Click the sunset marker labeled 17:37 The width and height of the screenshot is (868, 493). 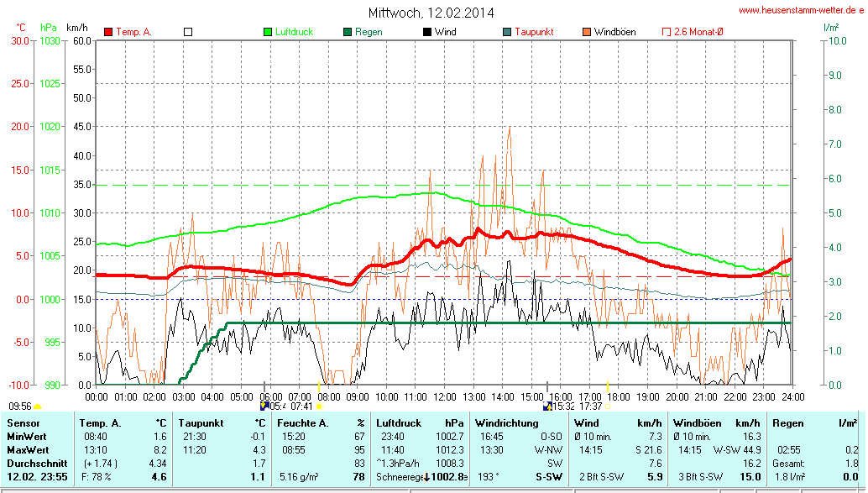click(608, 406)
